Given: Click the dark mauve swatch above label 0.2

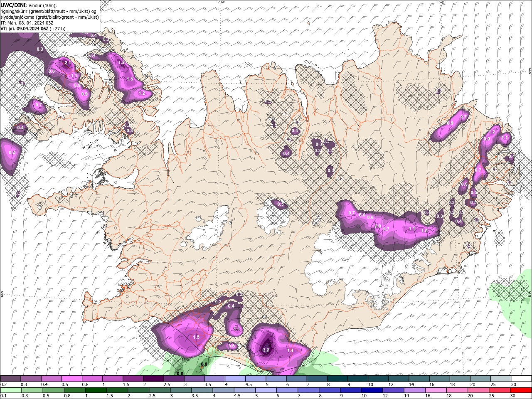Looking at the screenshot, I should tap(10, 379).
